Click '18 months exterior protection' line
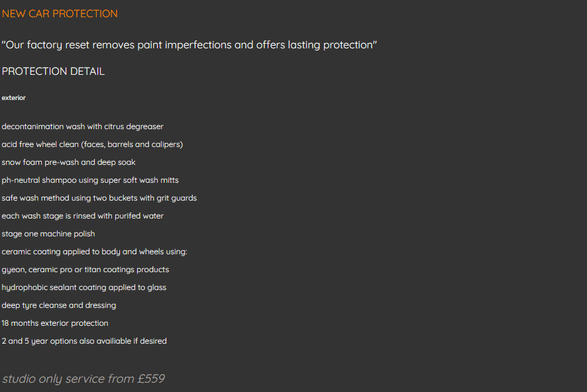This screenshot has height=392, width=587. pos(54,323)
